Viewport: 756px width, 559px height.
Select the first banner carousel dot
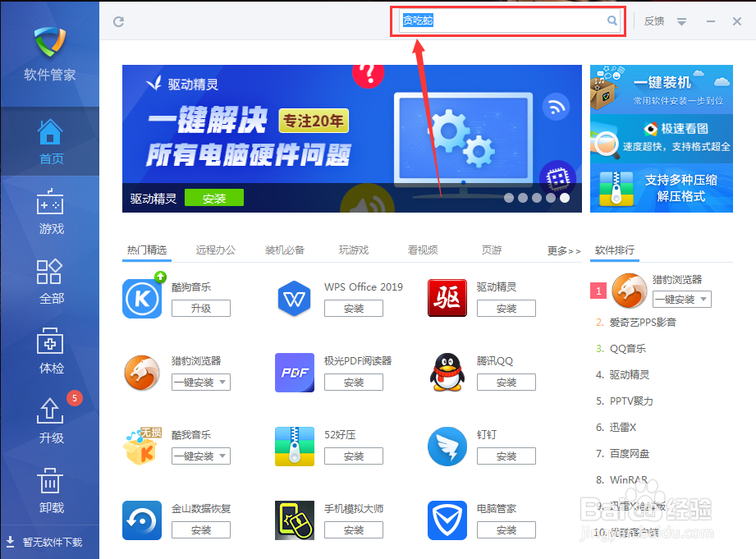[509, 198]
